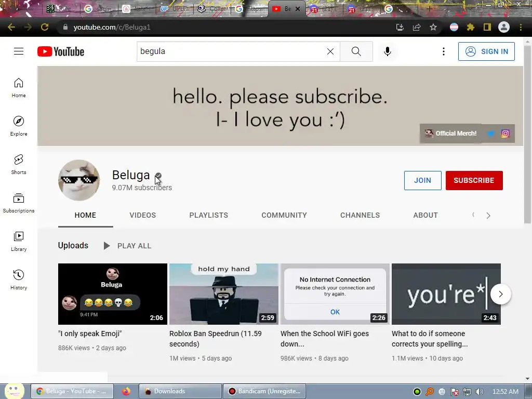Switch to the HOME channel tab
The width and height of the screenshot is (532, 399).
86,215
